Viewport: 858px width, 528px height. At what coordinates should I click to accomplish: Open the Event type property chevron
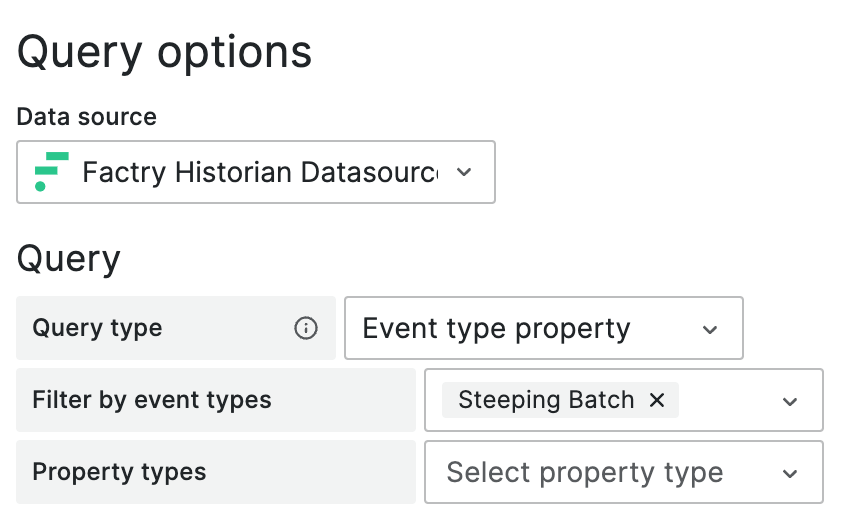tap(710, 330)
